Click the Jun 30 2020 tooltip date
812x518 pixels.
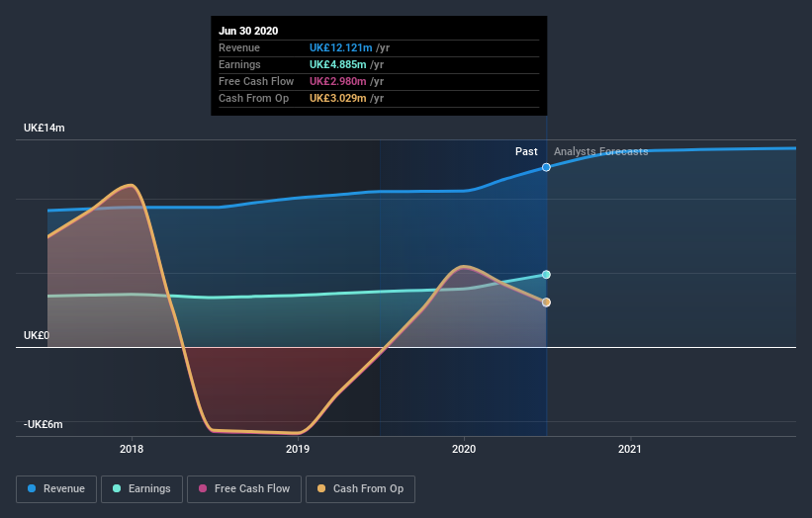tap(248, 31)
